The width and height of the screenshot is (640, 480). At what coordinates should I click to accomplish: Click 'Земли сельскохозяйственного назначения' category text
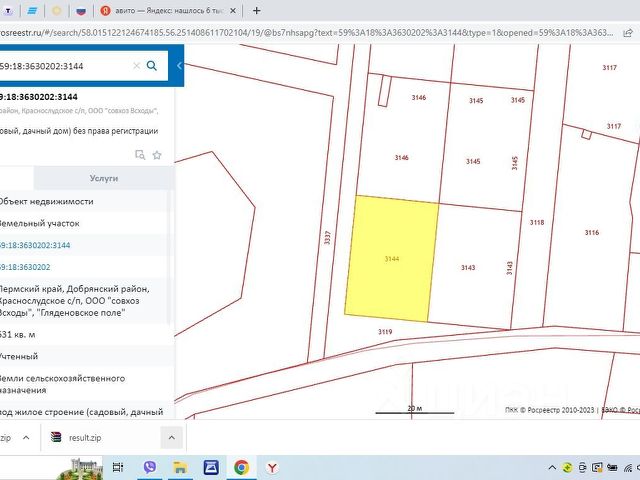click(62, 384)
